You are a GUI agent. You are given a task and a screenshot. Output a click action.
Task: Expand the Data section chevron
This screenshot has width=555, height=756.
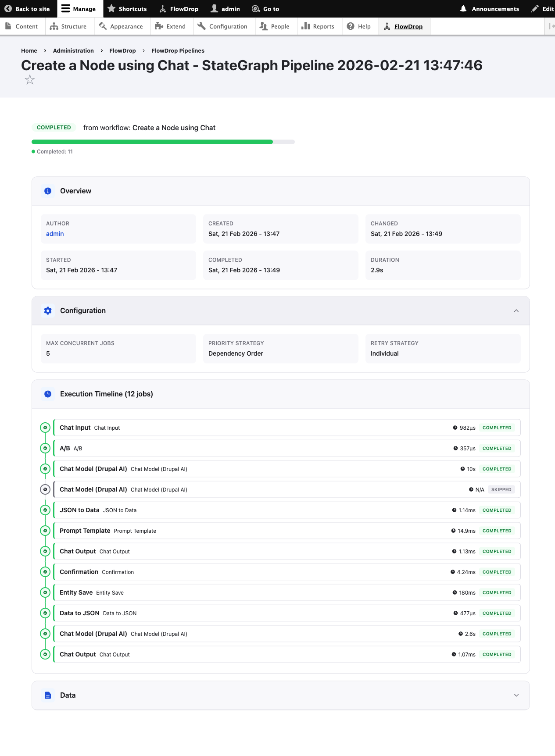[x=516, y=695]
